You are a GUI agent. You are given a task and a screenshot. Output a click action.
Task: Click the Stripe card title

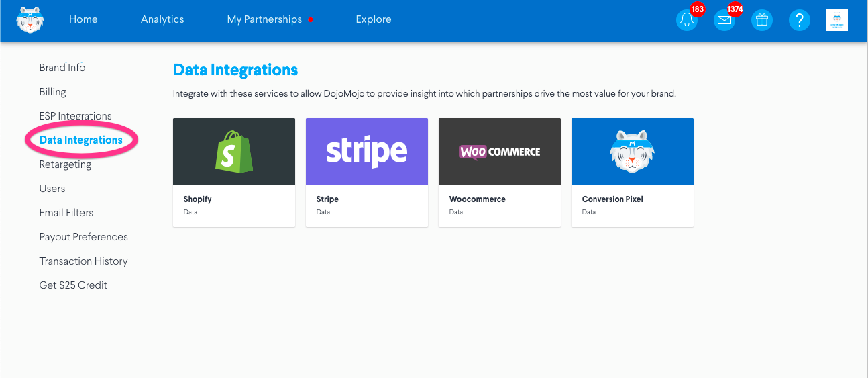pyautogui.click(x=327, y=199)
